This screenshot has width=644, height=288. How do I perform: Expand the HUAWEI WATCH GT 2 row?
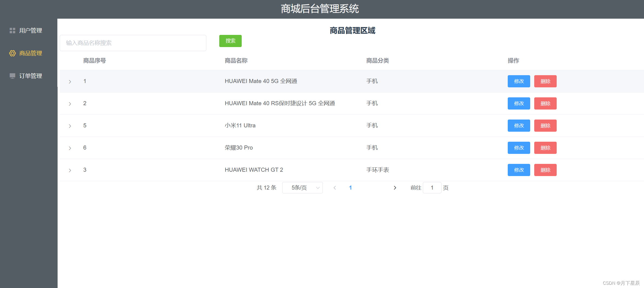(x=70, y=170)
